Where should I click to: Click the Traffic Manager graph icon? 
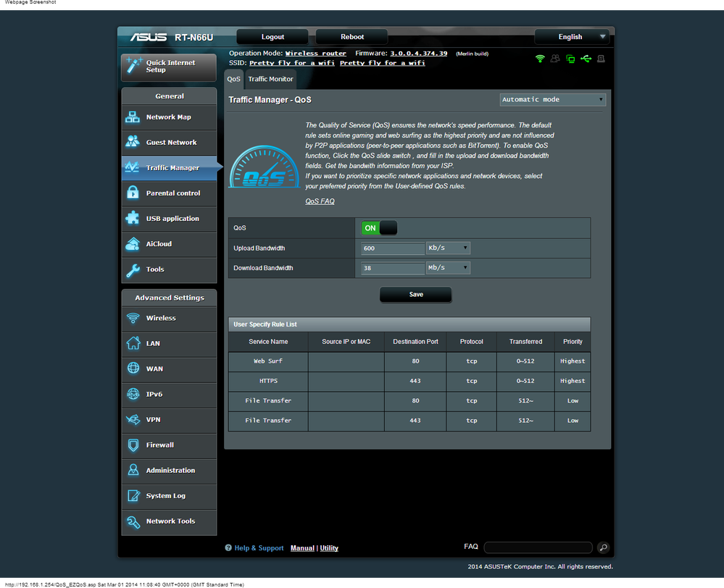(x=133, y=167)
